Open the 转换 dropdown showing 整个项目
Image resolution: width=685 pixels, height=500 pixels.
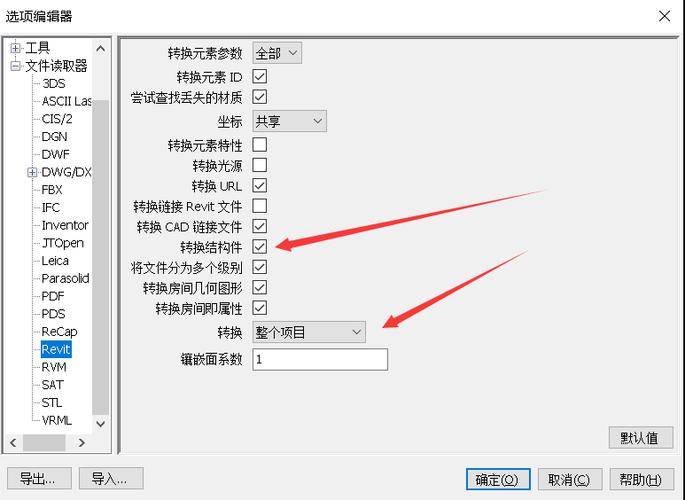coord(309,332)
